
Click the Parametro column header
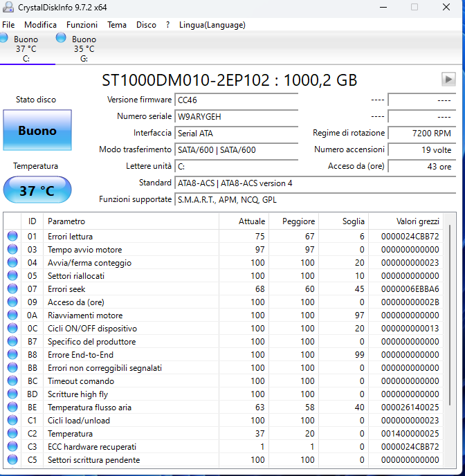tap(131, 221)
